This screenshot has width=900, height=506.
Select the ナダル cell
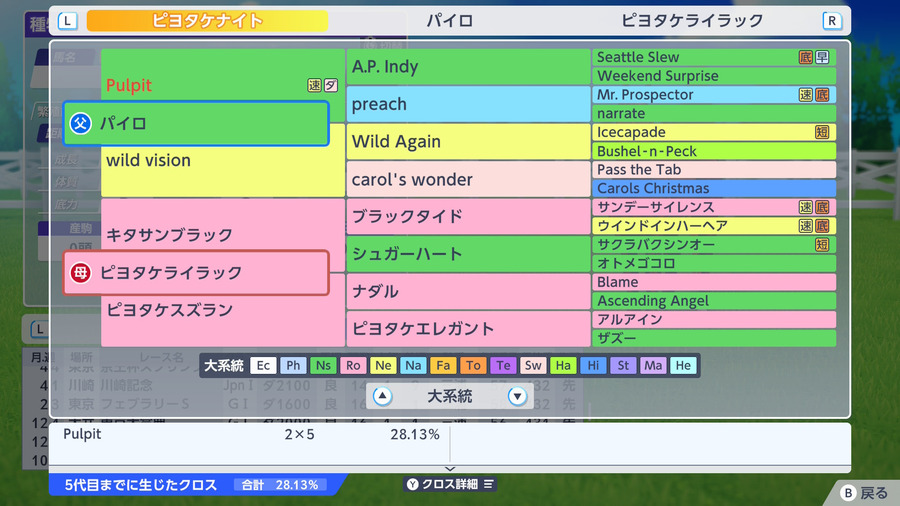coord(468,291)
